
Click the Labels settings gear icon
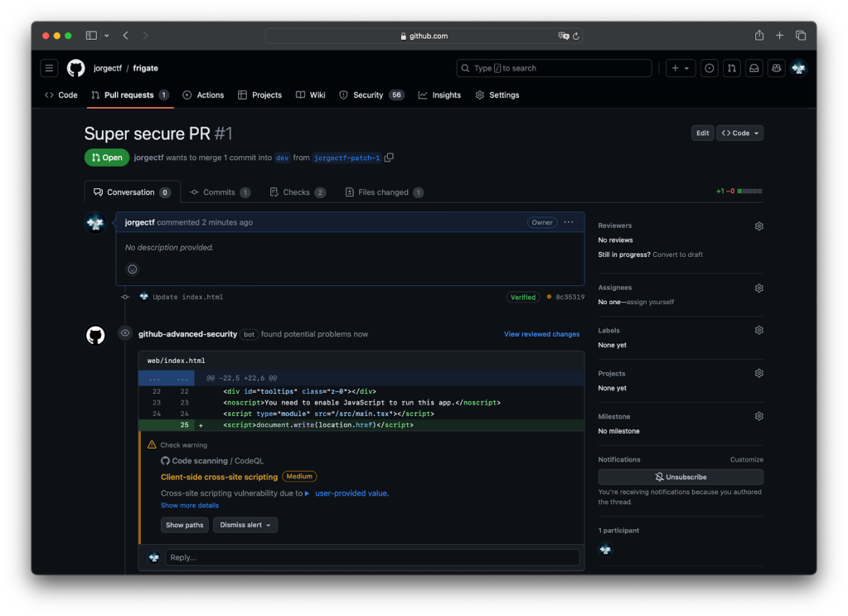click(x=758, y=329)
